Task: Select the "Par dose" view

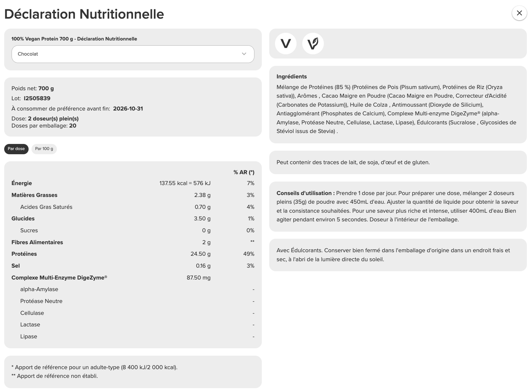Action: pos(16,149)
